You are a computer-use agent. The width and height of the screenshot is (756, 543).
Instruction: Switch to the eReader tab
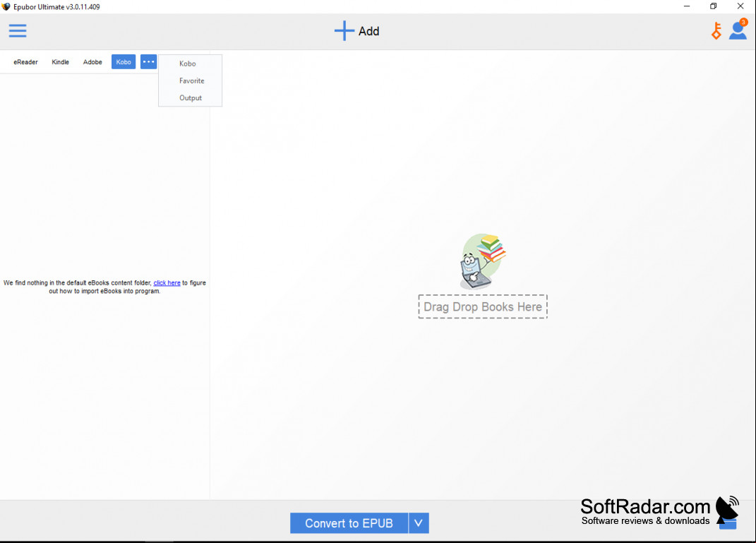click(25, 61)
